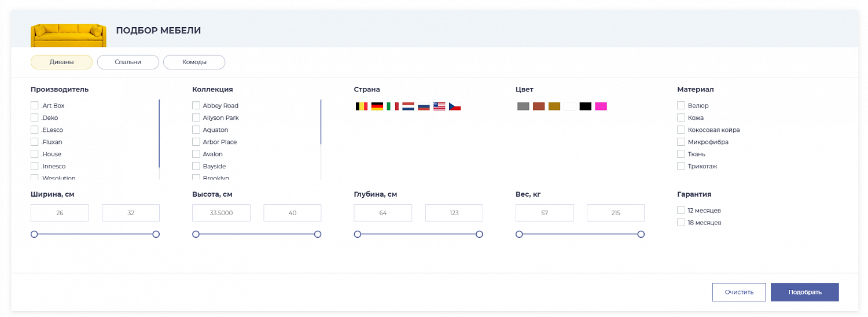Click the left handle of Ширина slider
Image resolution: width=868 pixels, height=317 pixels.
pyautogui.click(x=34, y=234)
